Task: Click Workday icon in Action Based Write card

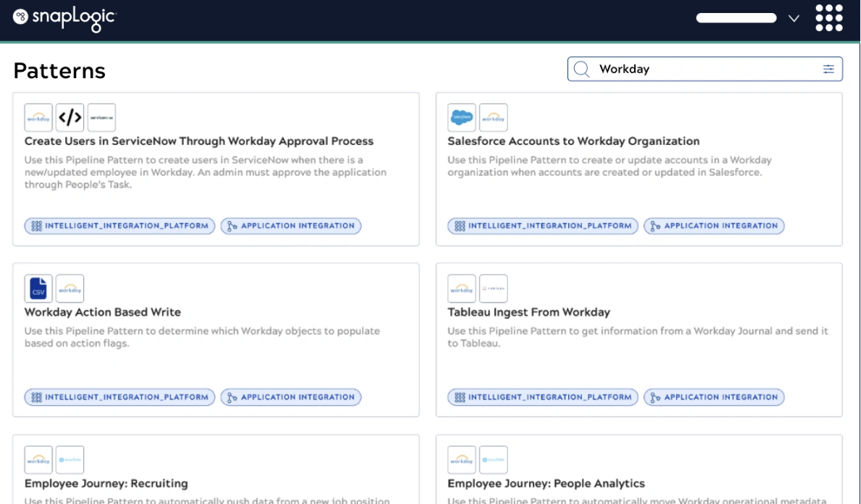Action: (70, 288)
